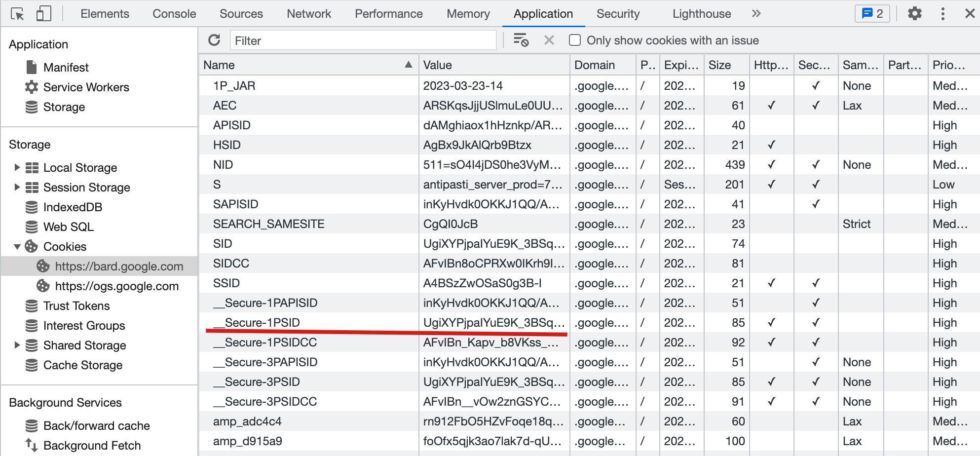The width and height of the screenshot is (980, 456).
Task: Delete selected cookie X icon
Action: pos(549,40)
